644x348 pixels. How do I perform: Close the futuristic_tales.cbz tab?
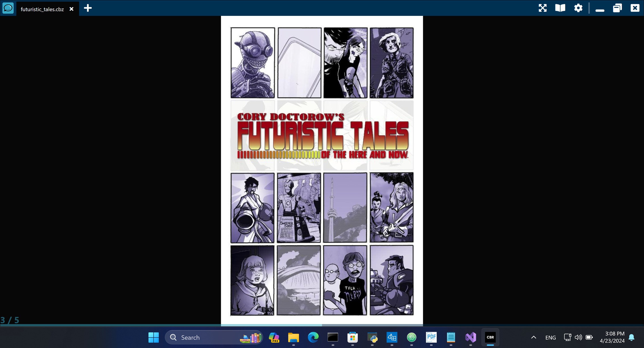tap(72, 9)
